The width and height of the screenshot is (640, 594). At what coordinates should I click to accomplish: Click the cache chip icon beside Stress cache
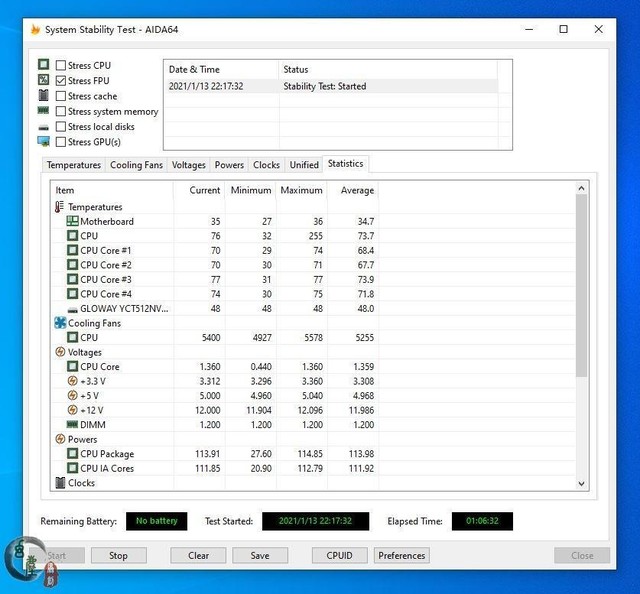43,95
